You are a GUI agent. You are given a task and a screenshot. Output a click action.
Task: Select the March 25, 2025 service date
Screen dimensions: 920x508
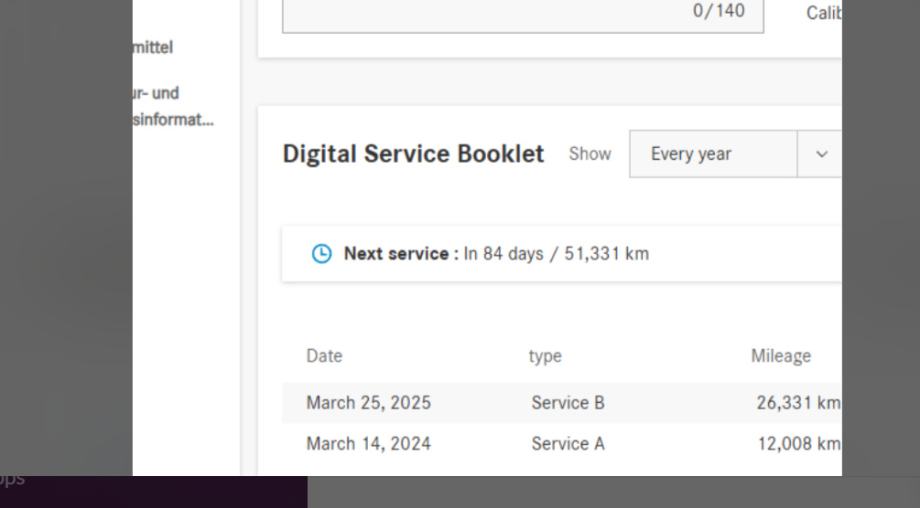coord(368,403)
